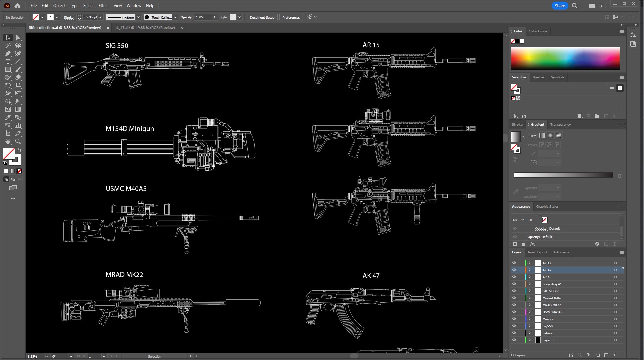Pick the Eyedropper tool
The width and height of the screenshot is (644, 360).
point(8,117)
